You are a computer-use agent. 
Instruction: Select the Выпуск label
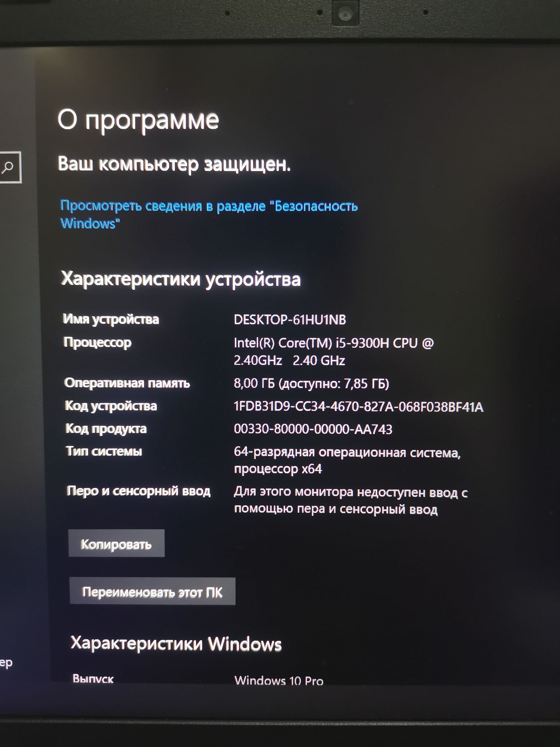[x=93, y=679]
